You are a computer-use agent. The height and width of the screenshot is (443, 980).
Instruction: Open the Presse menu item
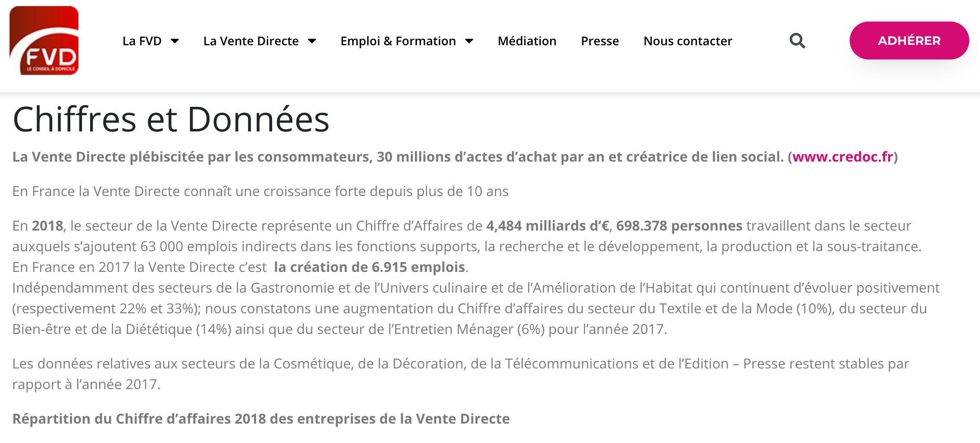click(x=600, y=41)
